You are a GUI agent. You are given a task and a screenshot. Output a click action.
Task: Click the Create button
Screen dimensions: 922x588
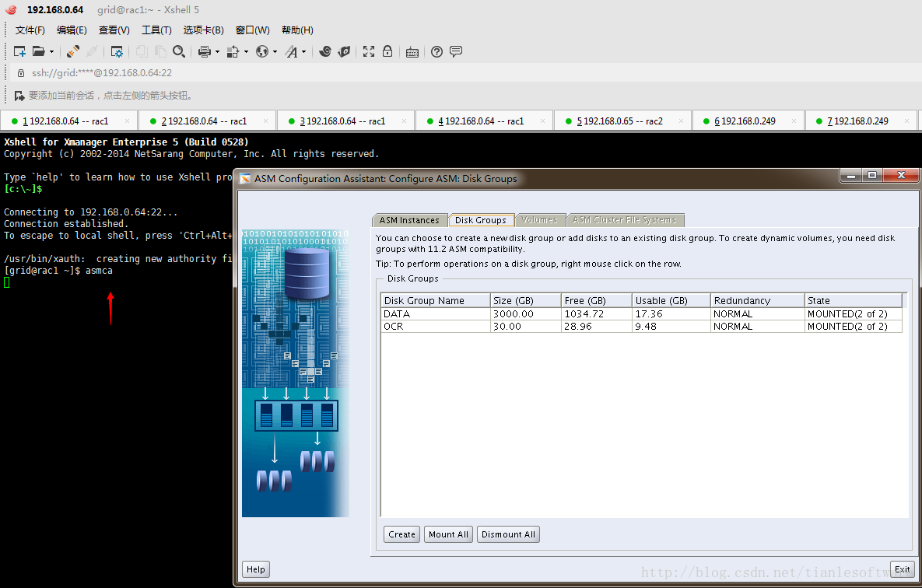tap(401, 534)
